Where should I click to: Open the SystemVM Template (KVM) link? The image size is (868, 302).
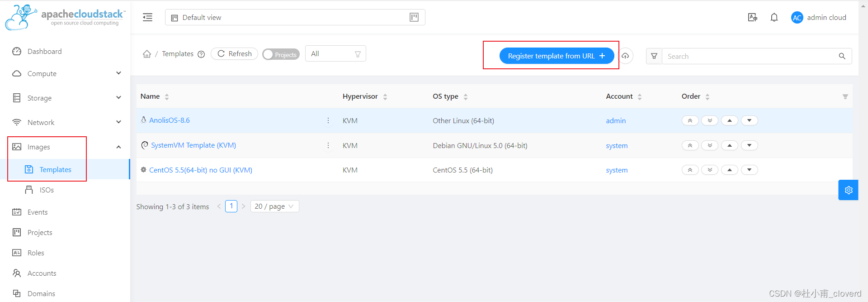click(x=193, y=145)
